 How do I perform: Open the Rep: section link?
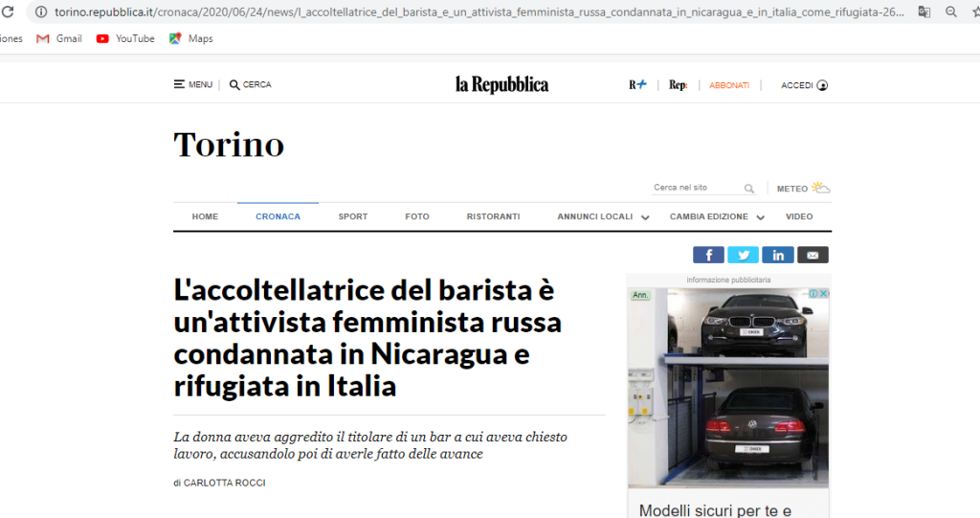coord(679,85)
